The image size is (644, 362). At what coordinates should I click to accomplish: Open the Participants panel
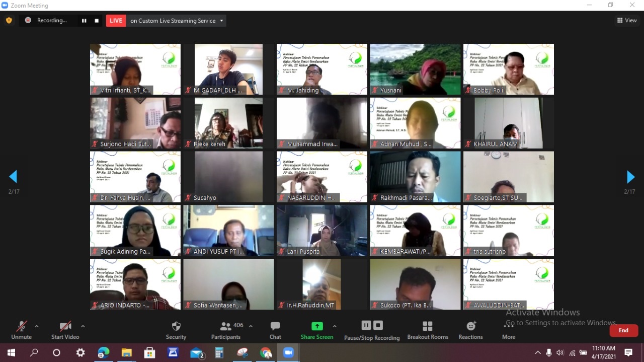(x=226, y=330)
